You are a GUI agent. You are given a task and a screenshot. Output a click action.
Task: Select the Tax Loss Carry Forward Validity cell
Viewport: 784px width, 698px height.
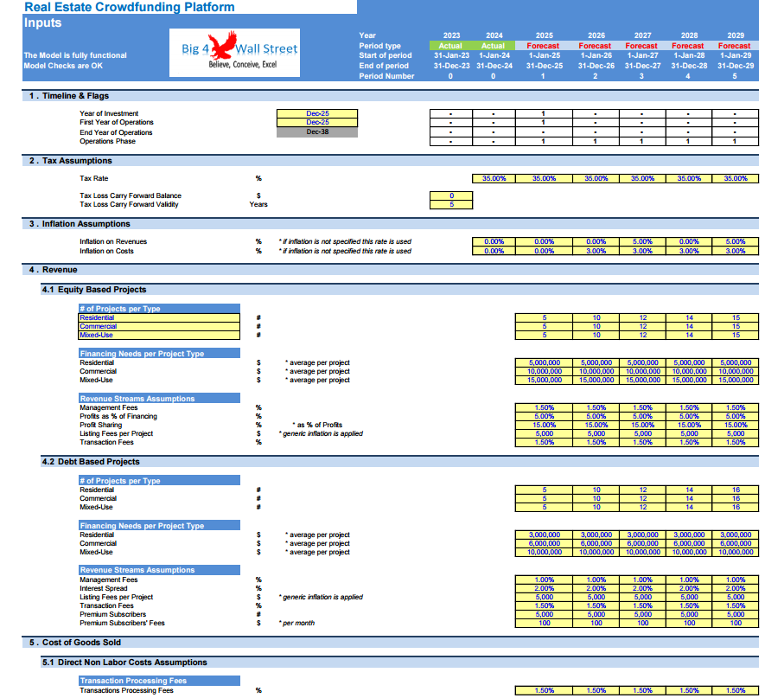pyautogui.click(x=451, y=205)
